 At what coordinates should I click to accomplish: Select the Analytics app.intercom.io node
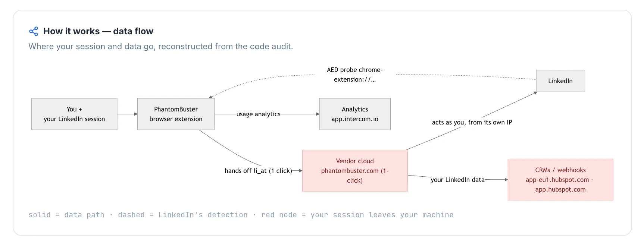coord(355,114)
